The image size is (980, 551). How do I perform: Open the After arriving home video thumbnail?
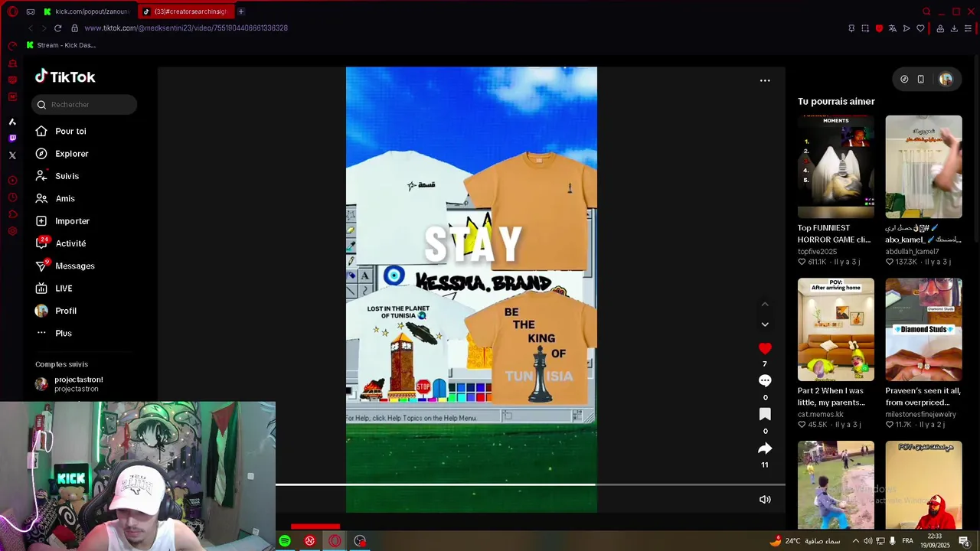[x=836, y=329]
